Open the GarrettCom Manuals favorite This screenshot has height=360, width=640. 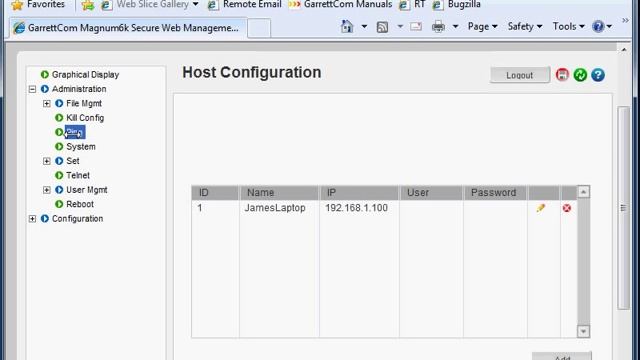340,5
